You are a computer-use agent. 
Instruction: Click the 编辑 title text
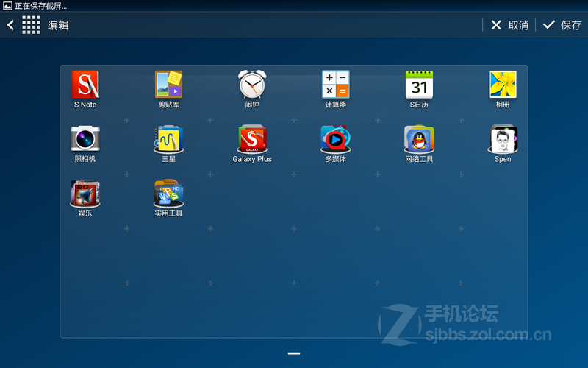[58, 25]
